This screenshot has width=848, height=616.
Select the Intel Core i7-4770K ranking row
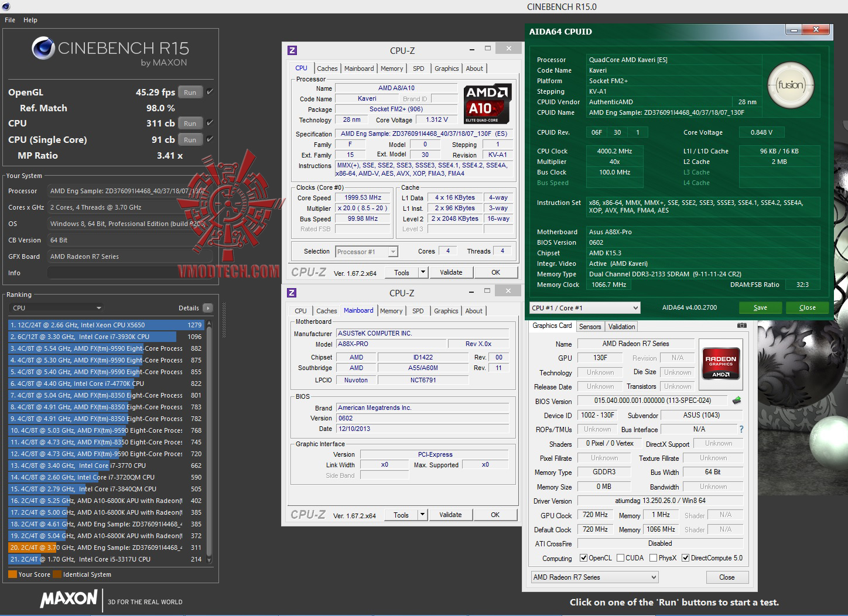point(106,384)
